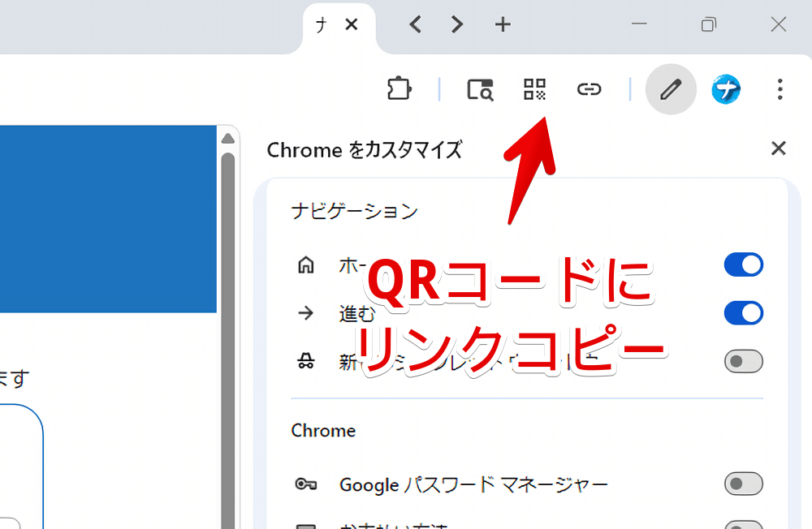Open the profile avatar button

coord(725,89)
